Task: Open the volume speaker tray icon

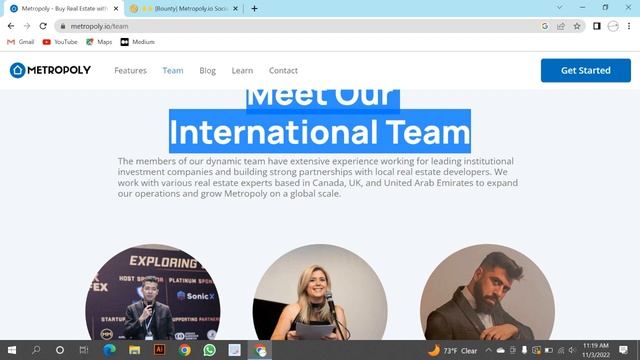Action: click(572, 350)
